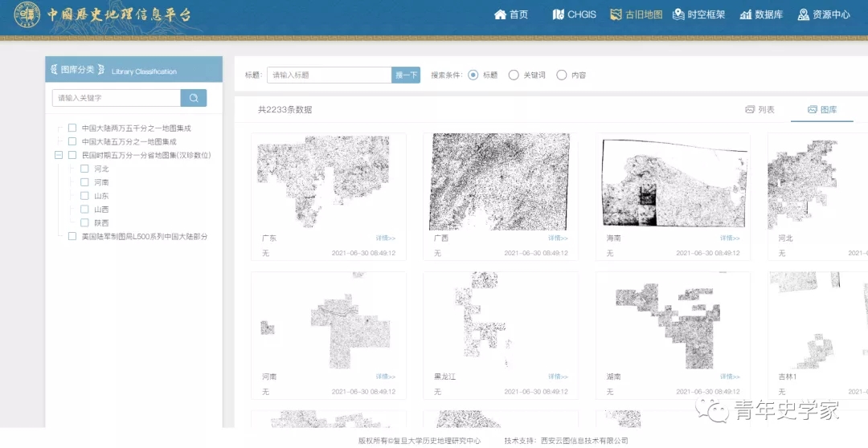The height and width of the screenshot is (448, 868).
Task: Switch to the 列表 view tab
Action: pos(760,109)
